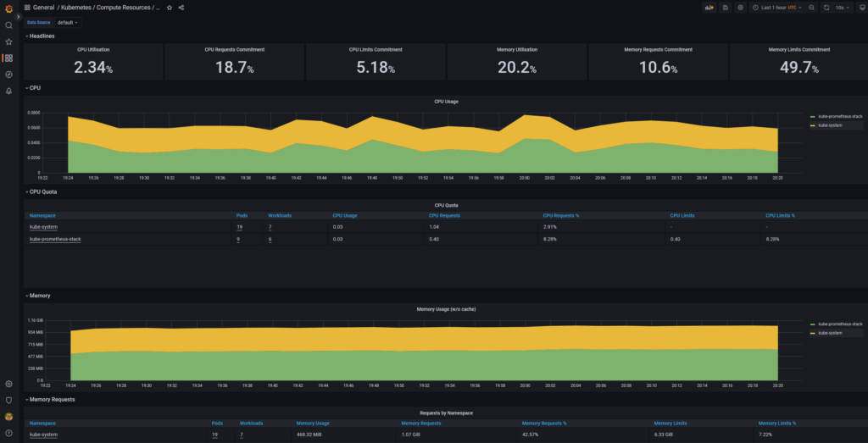Viewport: 868px width, 443px height.
Task: Click the 6.33 GiB memory limits cell
Action: point(663,435)
